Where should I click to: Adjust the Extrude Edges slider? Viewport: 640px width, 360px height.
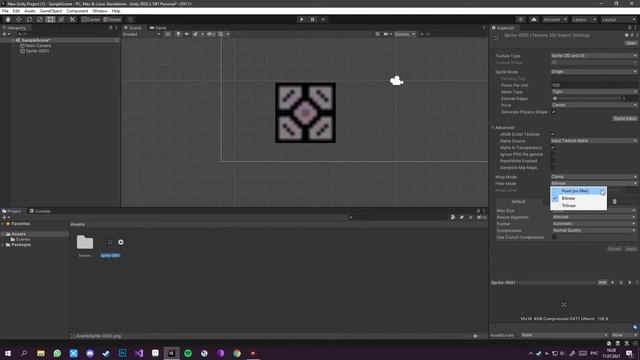pos(586,99)
